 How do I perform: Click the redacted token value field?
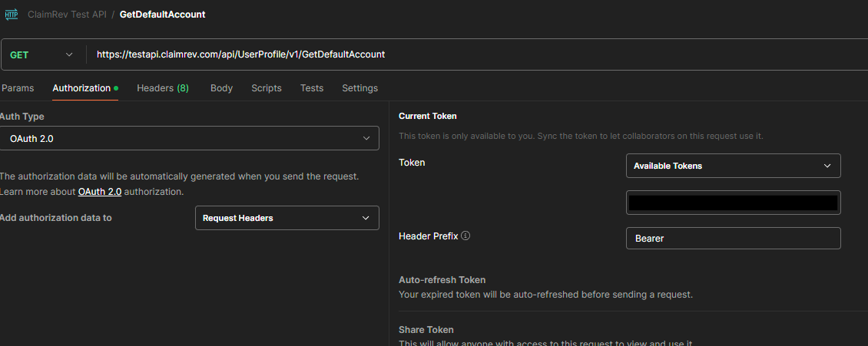click(x=733, y=203)
